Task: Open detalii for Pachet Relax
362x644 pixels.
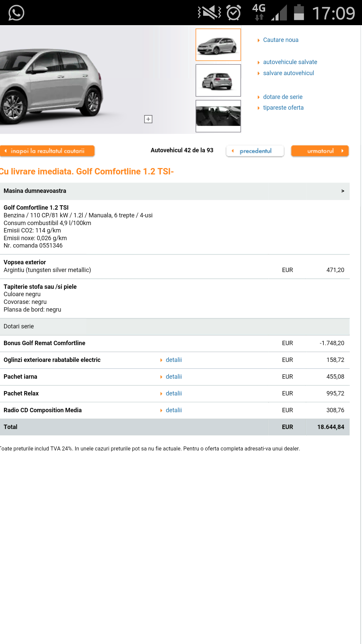Action: [174, 393]
